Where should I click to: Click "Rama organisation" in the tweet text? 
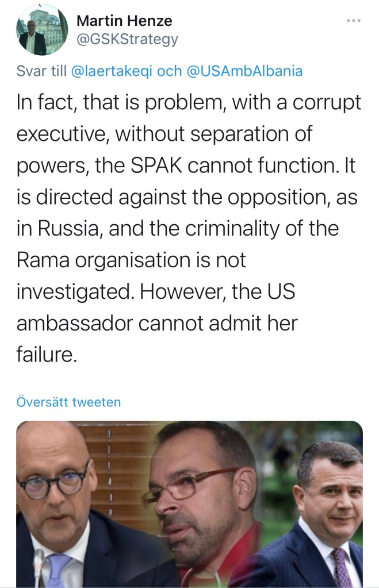(x=100, y=260)
